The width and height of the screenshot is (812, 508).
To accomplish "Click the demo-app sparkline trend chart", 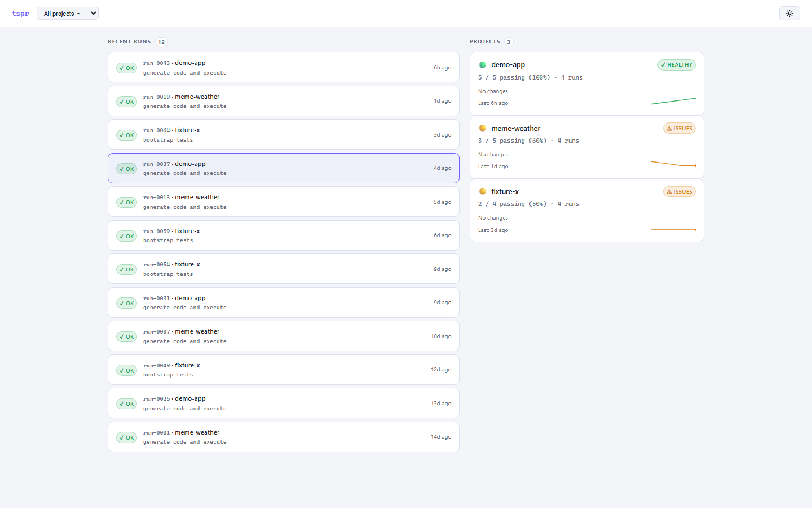I will point(673,102).
